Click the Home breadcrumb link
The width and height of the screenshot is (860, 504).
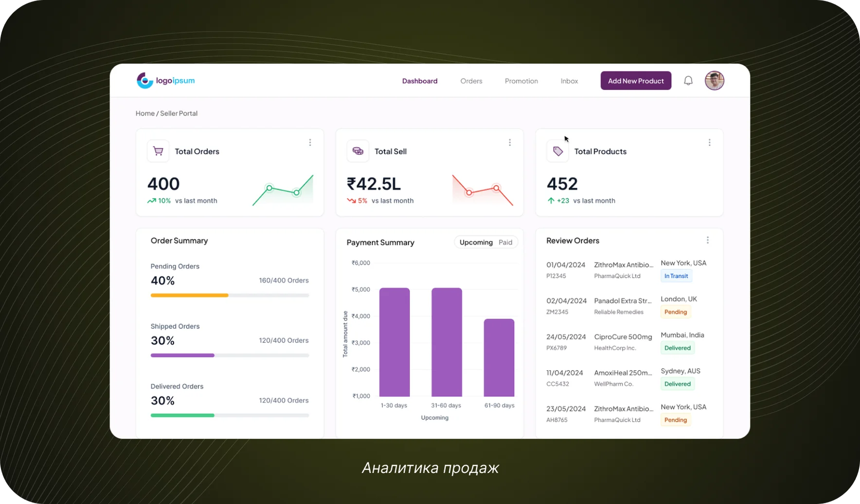[145, 113]
